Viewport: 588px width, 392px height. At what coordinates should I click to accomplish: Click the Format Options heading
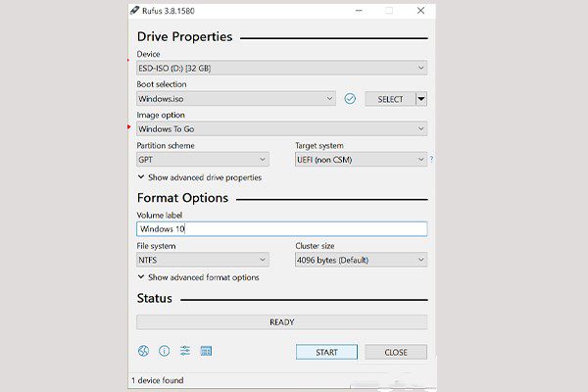point(182,198)
